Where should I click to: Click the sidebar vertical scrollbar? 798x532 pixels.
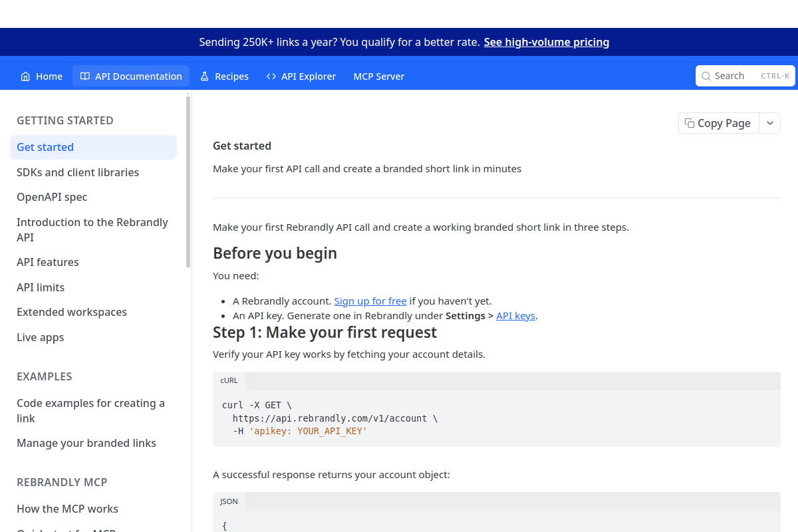pos(188,182)
